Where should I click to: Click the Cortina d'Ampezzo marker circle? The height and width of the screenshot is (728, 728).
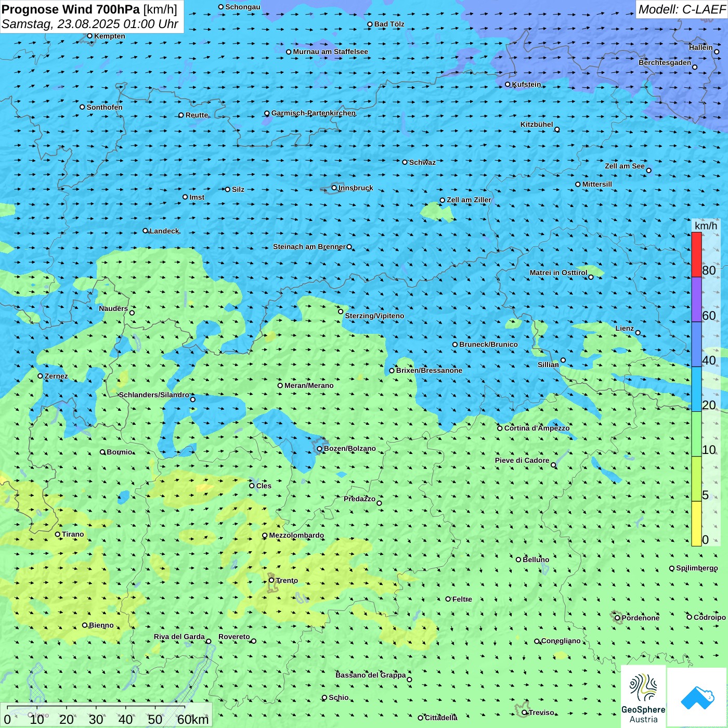[x=500, y=428]
